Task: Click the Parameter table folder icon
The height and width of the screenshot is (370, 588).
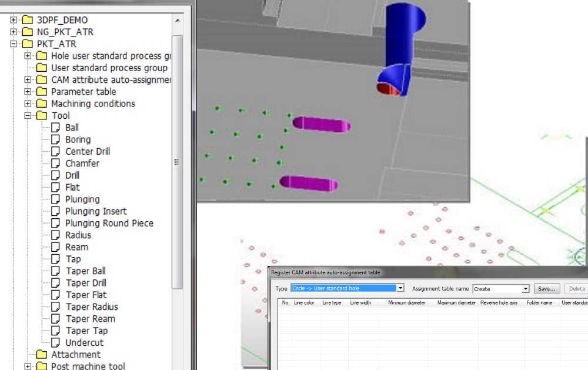Action: click(41, 92)
